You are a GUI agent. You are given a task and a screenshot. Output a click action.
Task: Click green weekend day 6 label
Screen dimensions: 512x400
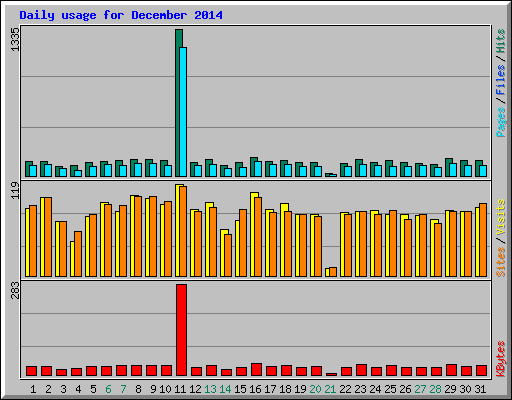[108, 389]
